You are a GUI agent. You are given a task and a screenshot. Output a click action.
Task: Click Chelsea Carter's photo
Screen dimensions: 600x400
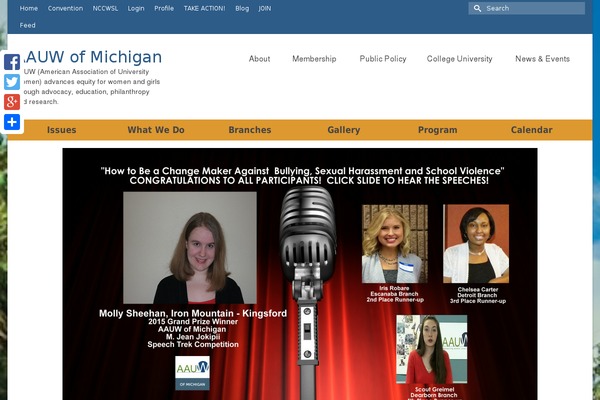476,244
